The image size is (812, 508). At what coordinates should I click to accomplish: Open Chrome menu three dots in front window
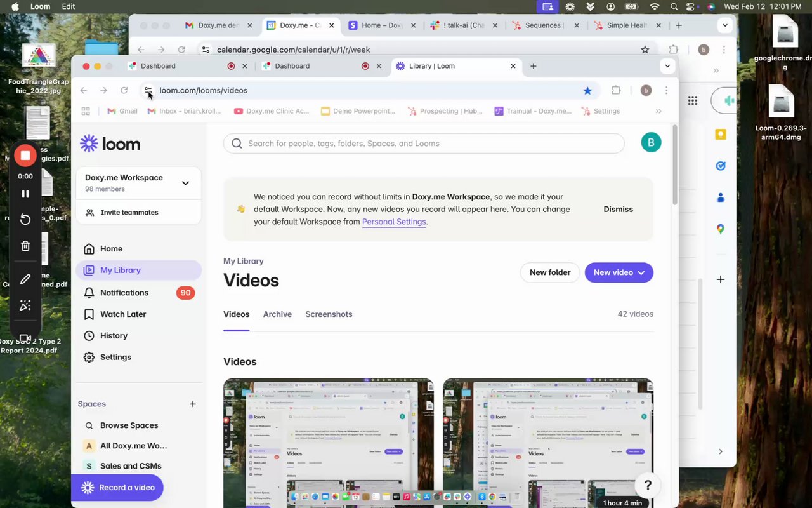click(x=666, y=90)
